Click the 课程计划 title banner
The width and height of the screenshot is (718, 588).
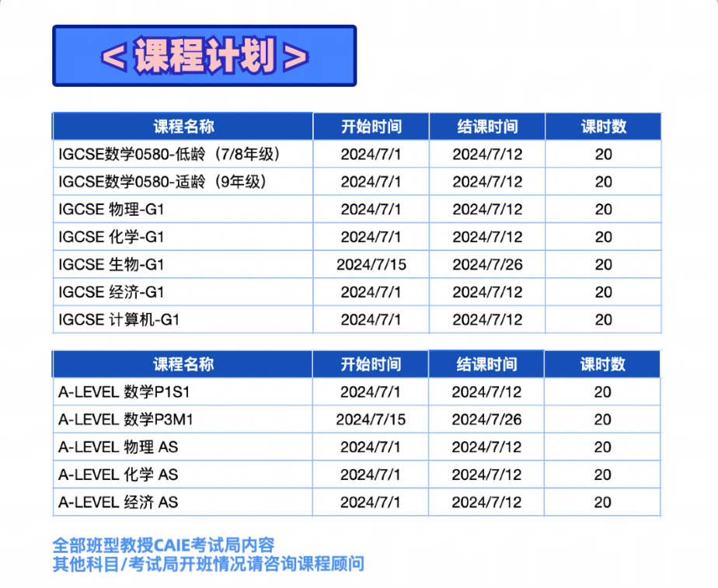point(204,56)
